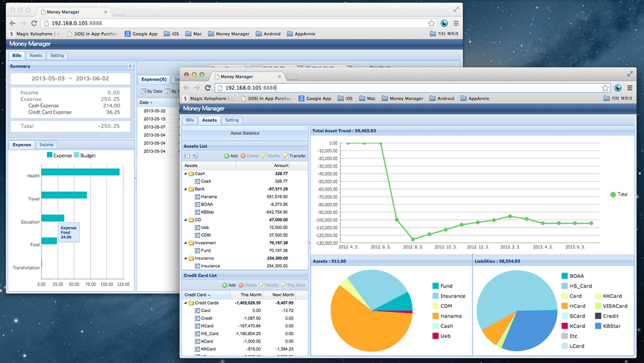Click Transfer in the Assets List toolbar

[294, 156]
